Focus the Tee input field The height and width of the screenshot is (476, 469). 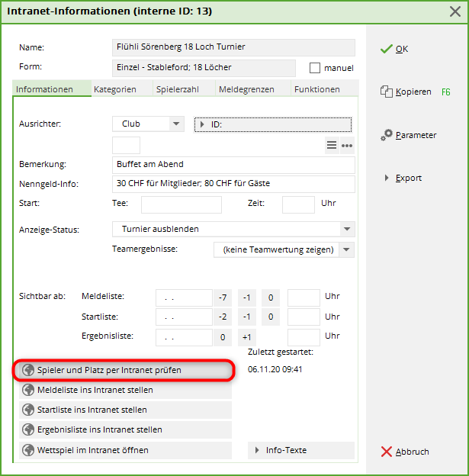pos(181,204)
